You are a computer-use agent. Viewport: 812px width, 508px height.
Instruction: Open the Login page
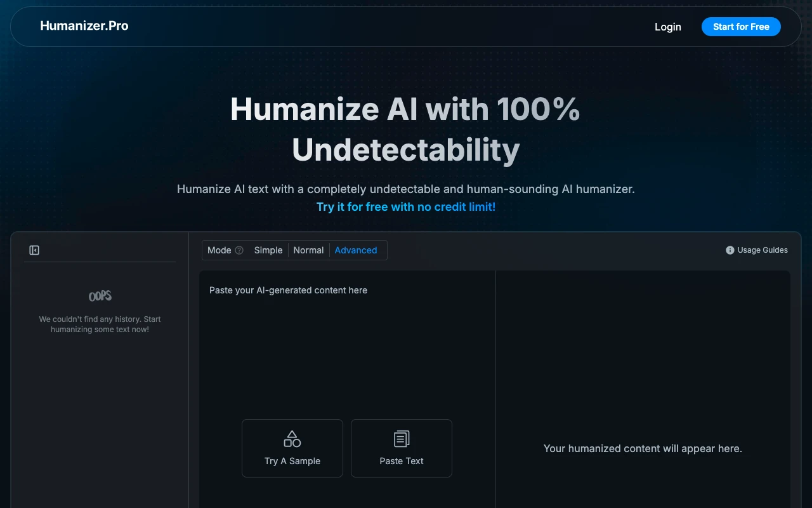pos(667,27)
